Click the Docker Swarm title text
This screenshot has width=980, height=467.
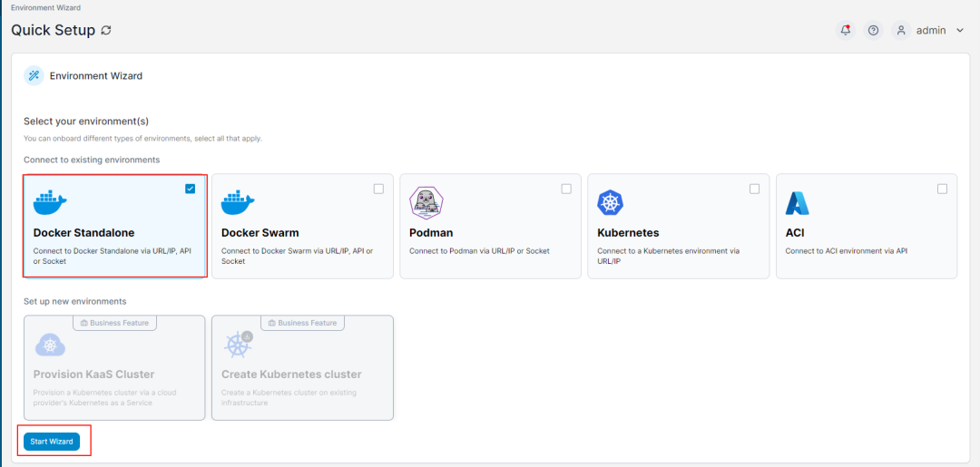(260, 233)
